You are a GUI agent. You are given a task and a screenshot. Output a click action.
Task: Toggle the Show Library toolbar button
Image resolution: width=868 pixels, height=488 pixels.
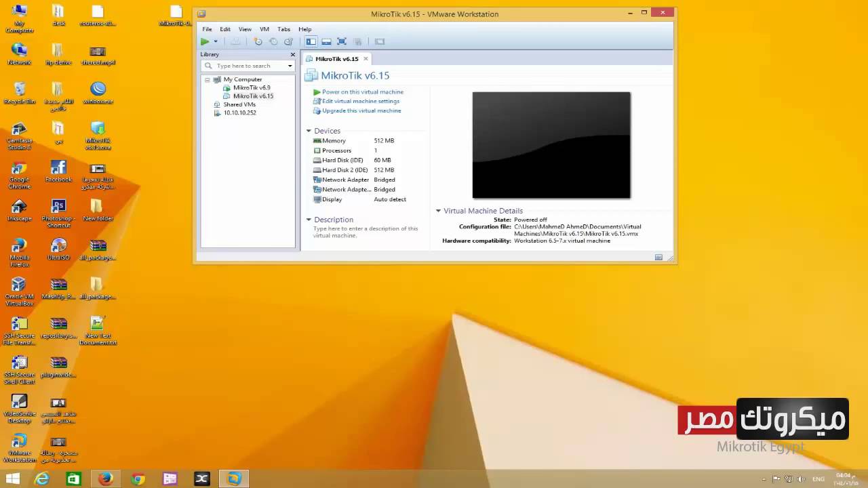click(311, 41)
